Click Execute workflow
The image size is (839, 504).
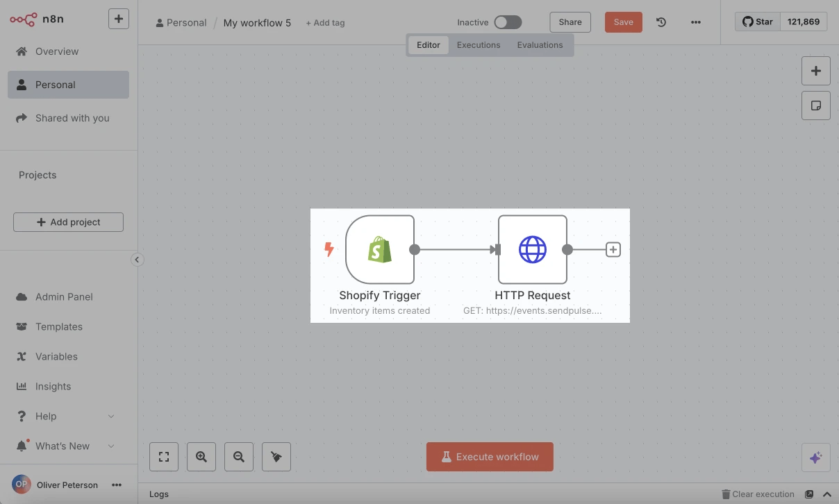tap(490, 457)
